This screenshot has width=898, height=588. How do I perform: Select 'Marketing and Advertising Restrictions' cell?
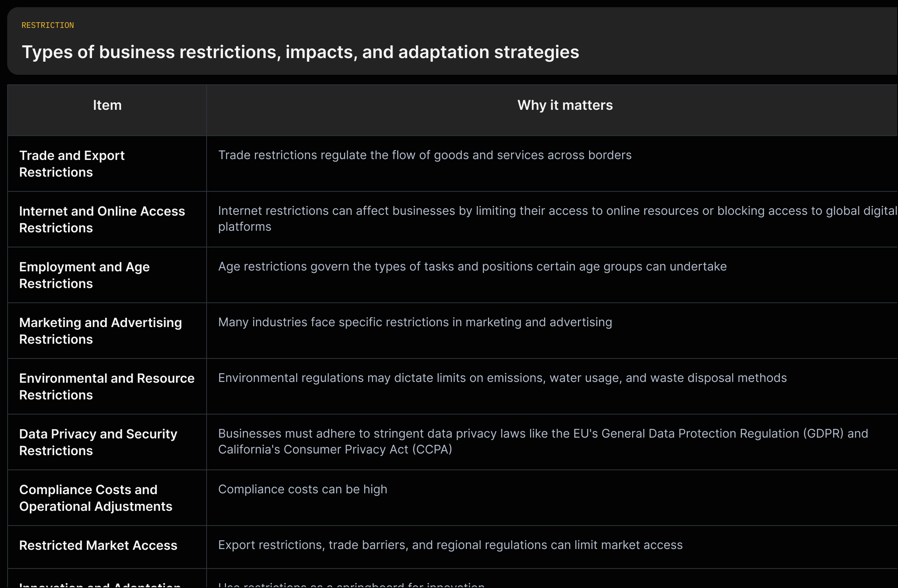point(107,331)
